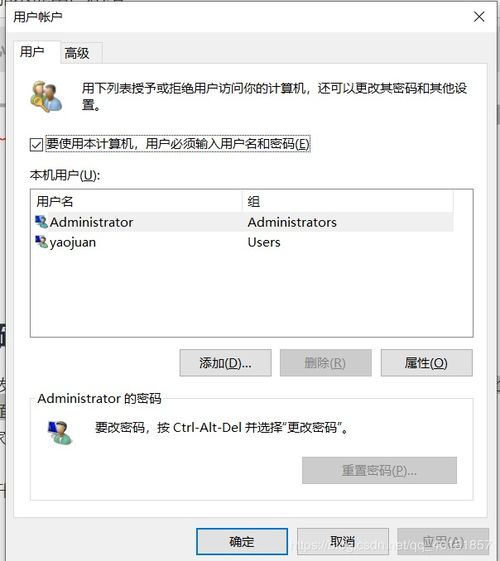Click the yaojuan user account icon

(41, 242)
